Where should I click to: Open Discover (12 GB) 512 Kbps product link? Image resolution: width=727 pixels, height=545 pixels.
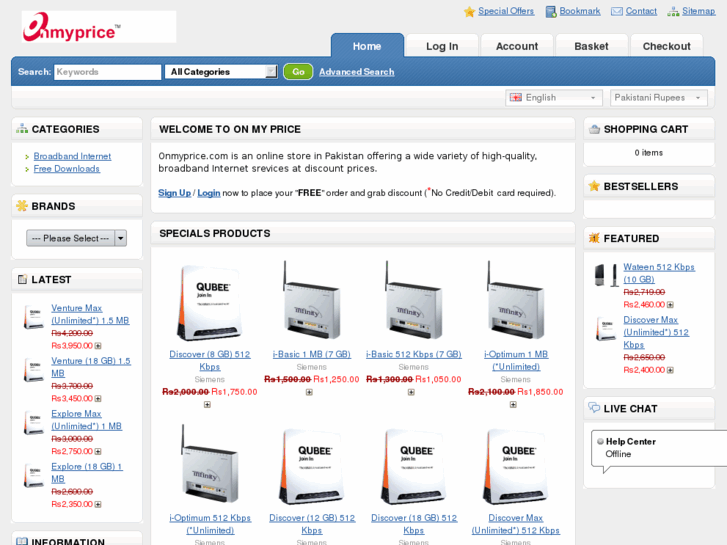[312, 524]
